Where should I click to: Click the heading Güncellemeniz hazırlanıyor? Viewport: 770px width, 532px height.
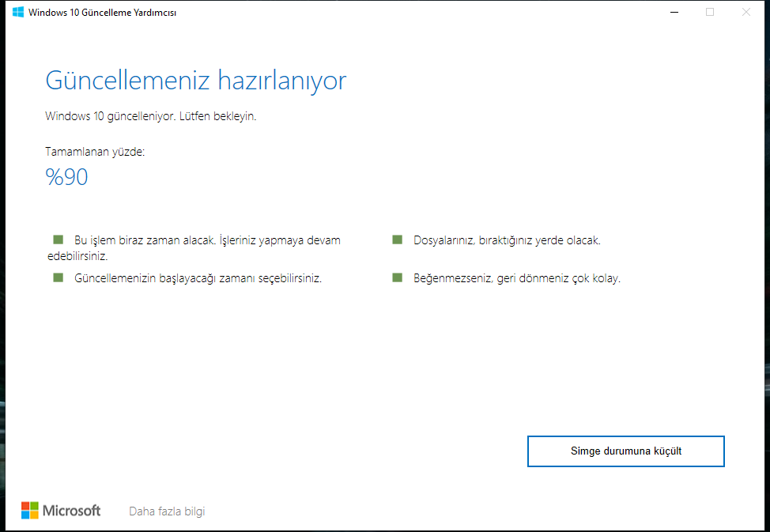pos(196,81)
